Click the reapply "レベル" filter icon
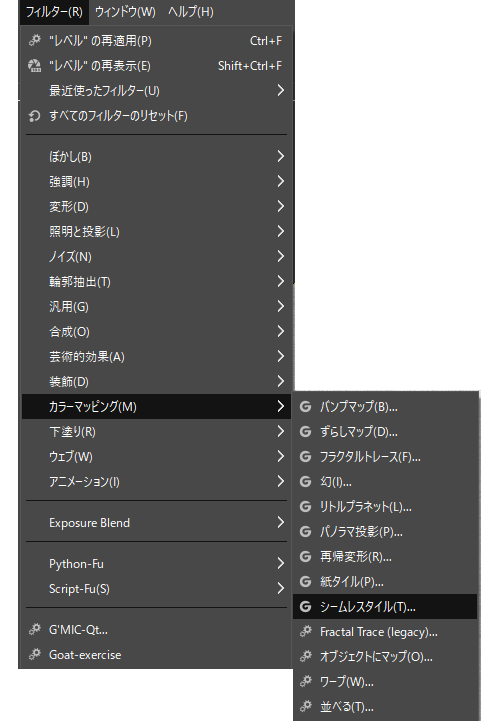The image size is (500, 721). coord(34,40)
